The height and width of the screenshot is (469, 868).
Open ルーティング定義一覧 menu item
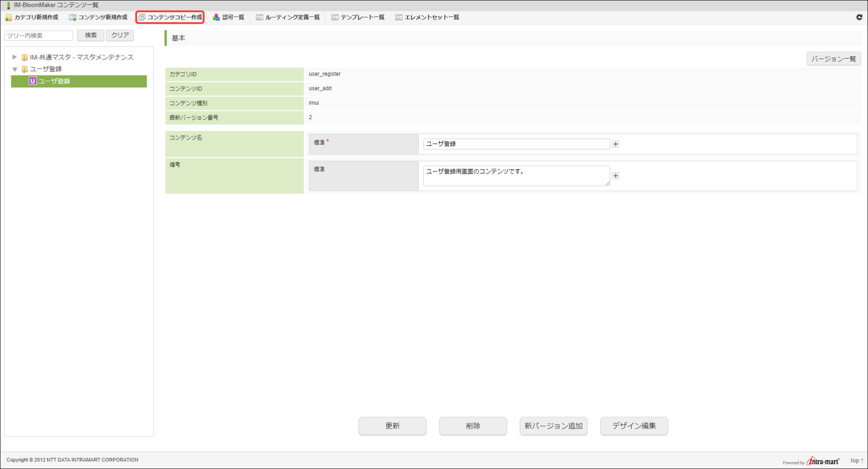coord(288,17)
